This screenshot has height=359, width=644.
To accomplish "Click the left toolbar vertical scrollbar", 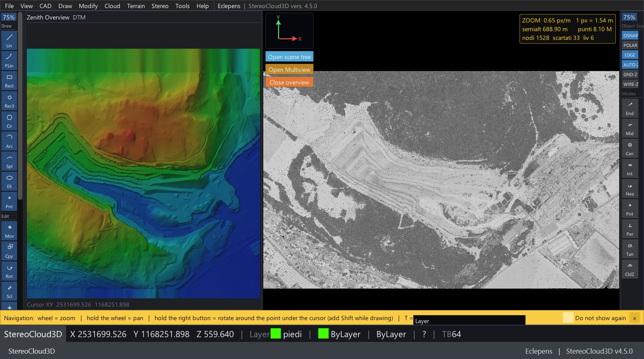I will [x=20, y=106].
